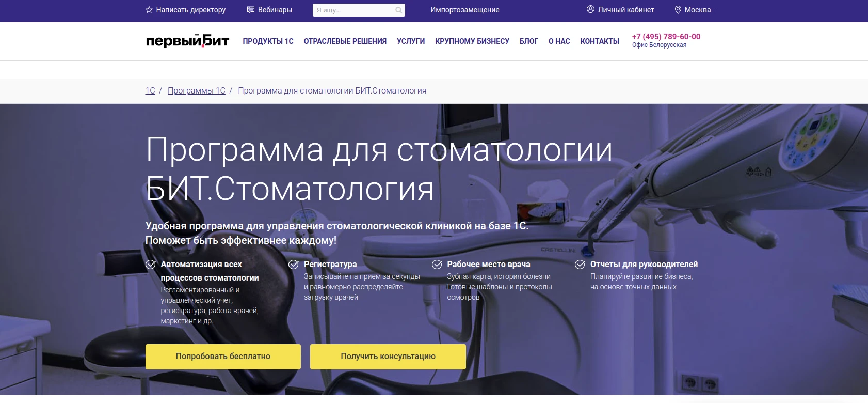Viewport: 868px width, 403px height.
Task: Click the 1С breadcrumb link
Action: (150, 91)
